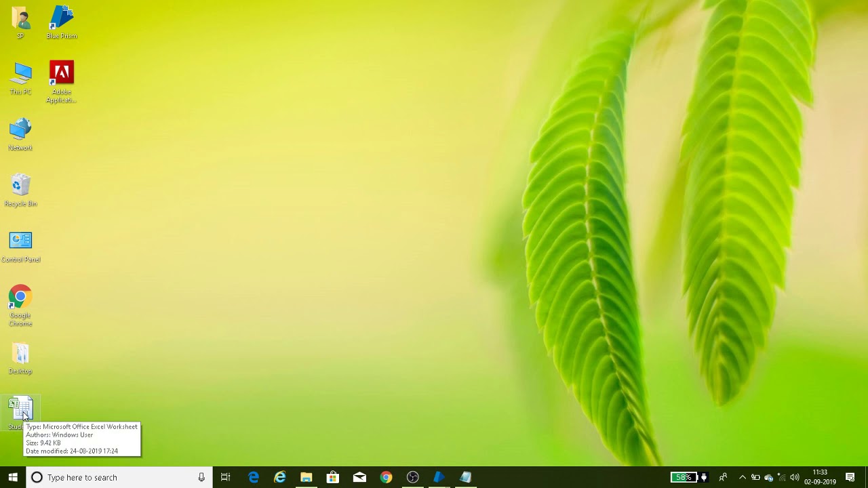Select the Control Panel desktop icon

20,246
